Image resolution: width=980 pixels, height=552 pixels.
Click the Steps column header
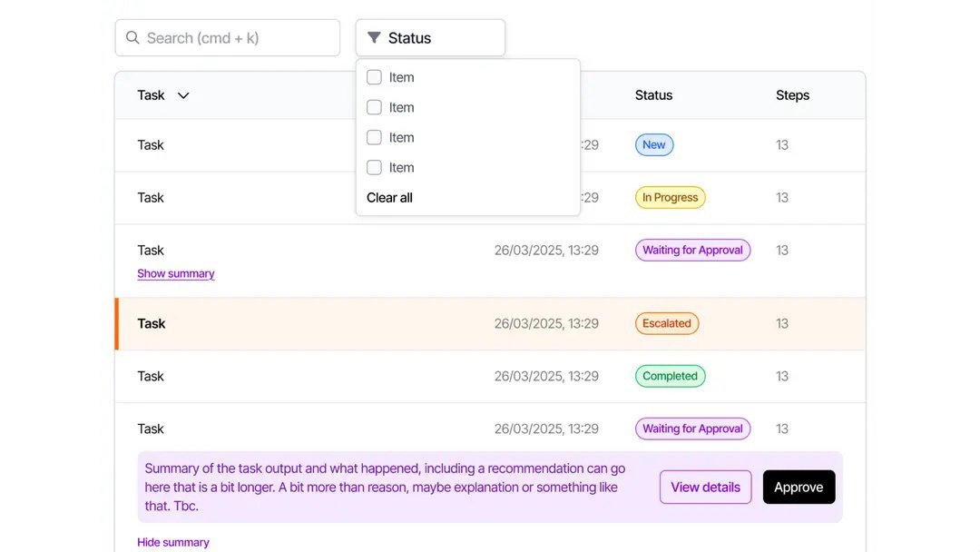tap(792, 95)
